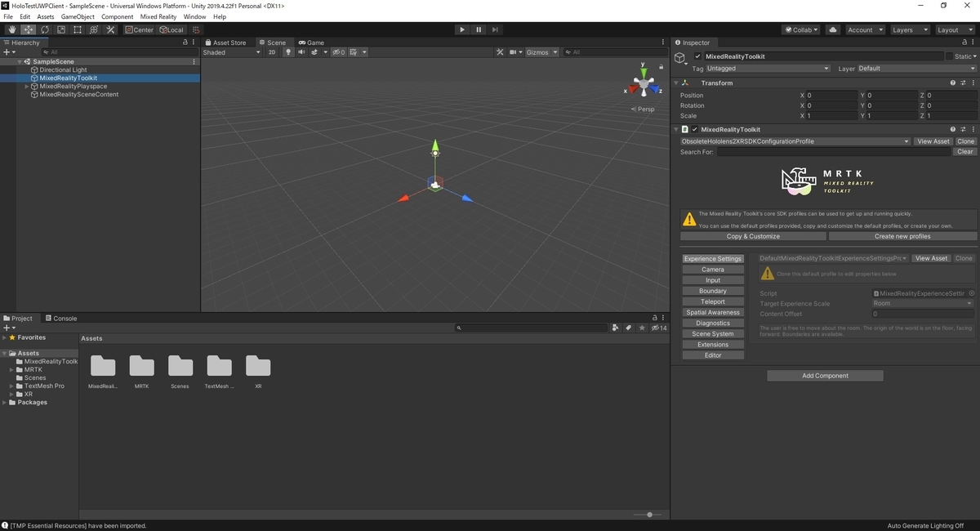Lock the Inspector panel

(964, 42)
